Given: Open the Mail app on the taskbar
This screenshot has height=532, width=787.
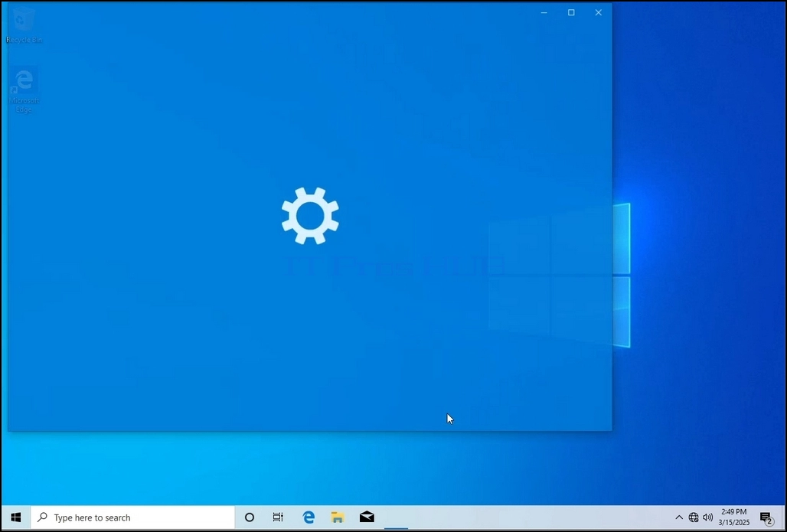Looking at the screenshot, I should [x=367, y=517].
